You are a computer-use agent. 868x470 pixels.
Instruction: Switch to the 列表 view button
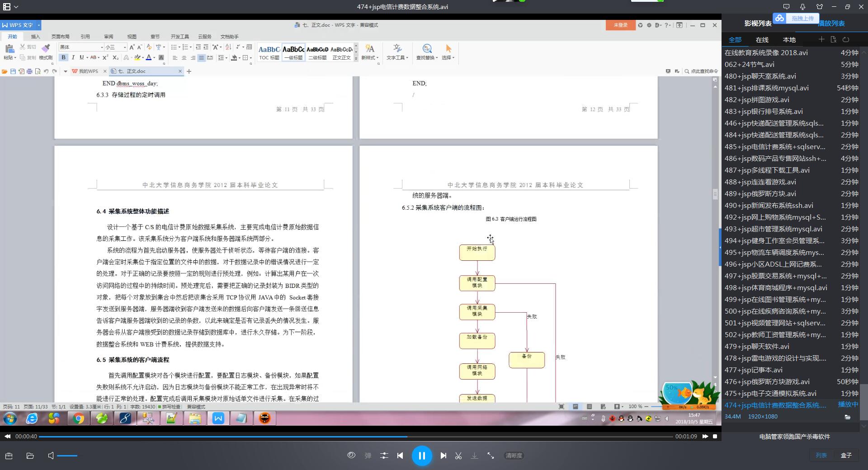point(821,455)
